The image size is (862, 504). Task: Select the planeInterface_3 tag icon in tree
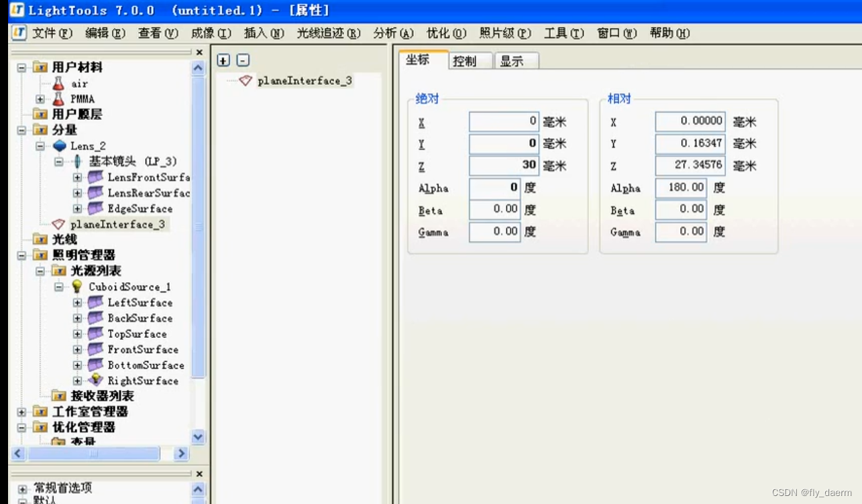pos(59,224)
